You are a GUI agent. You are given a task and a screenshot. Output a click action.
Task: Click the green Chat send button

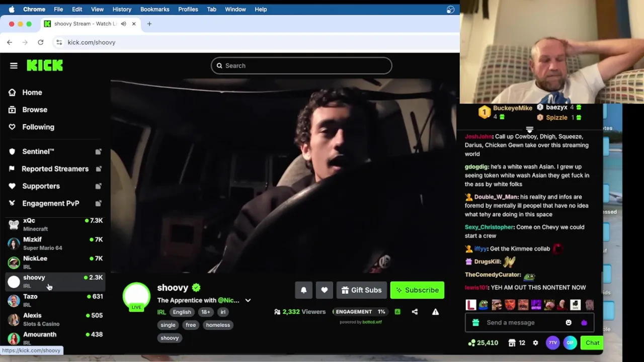592,343
